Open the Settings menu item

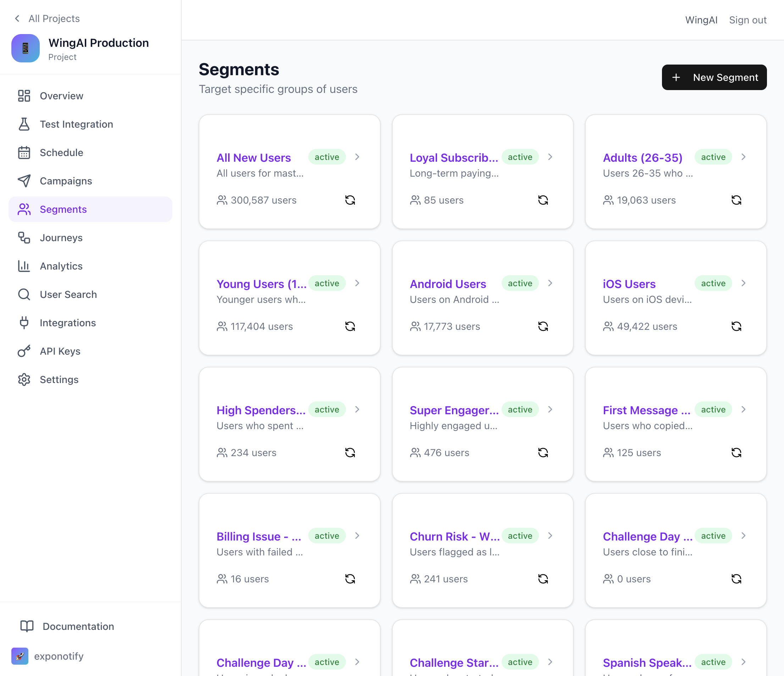(59, 379)
